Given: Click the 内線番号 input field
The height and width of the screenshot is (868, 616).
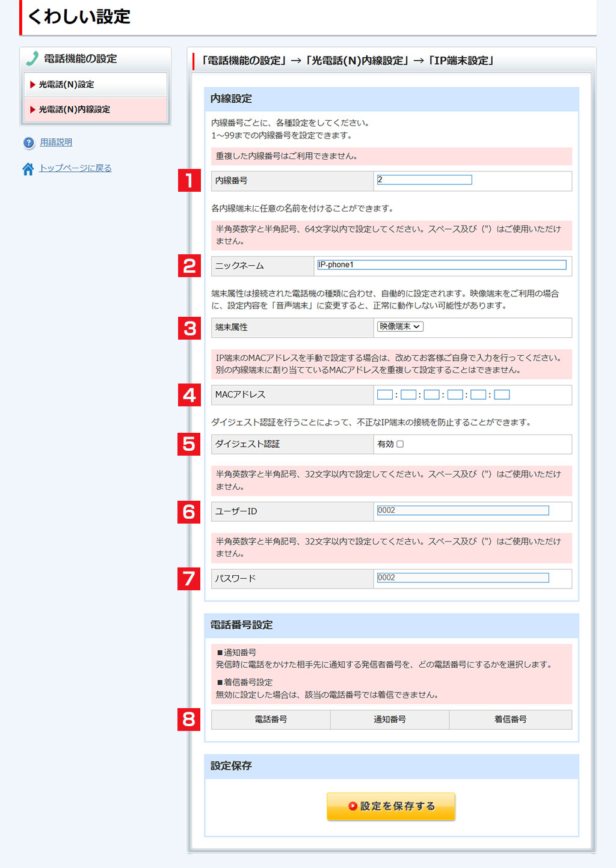Looking at the screenshot, I should tap(424, 180).
